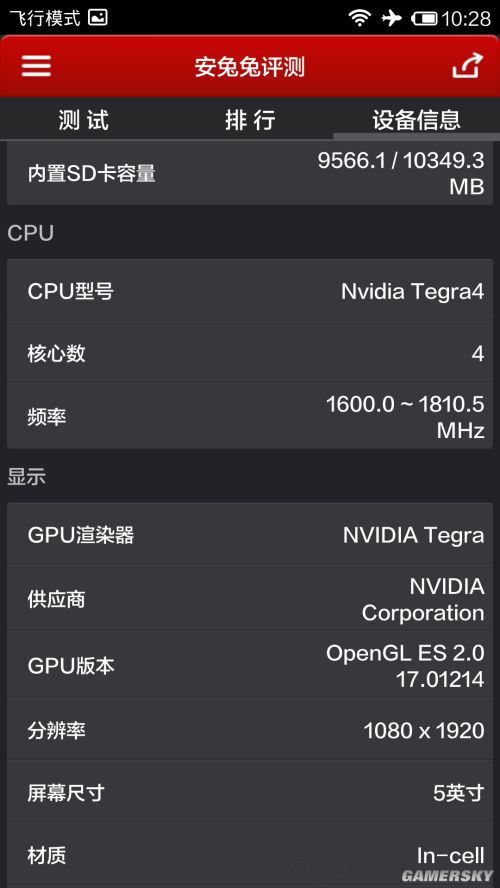Tap the share icon in header
The width and height of the screenshot is (500, 888).
pos(467,66)
